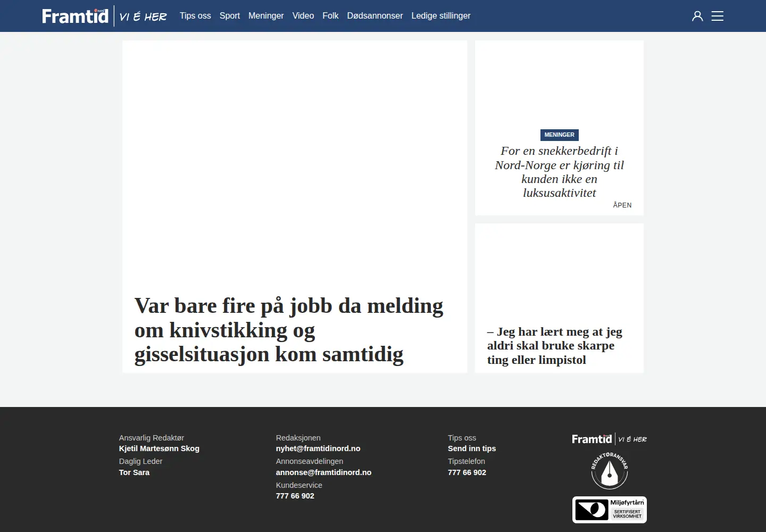Image resolution: width=766 pixels, height=532 pixels.
Task: Select Video in the top navigation
Action: (x=303, y=16)
